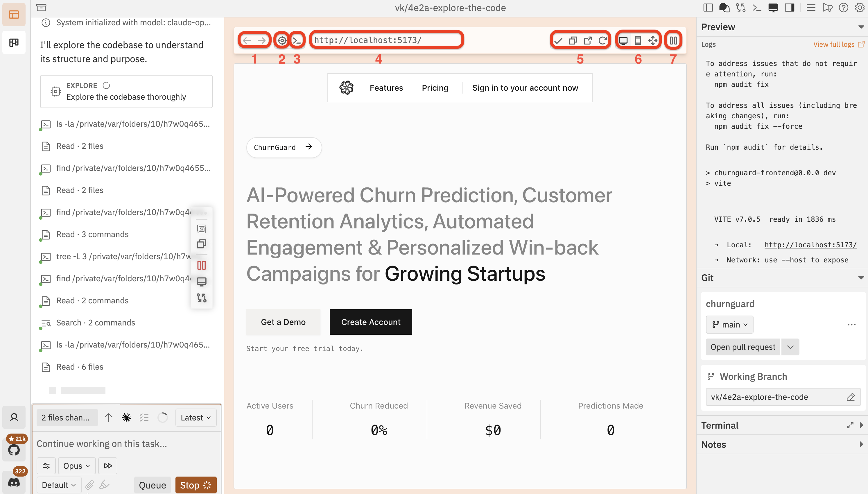Open the settings gear icon at top right

tap(860, 8)
